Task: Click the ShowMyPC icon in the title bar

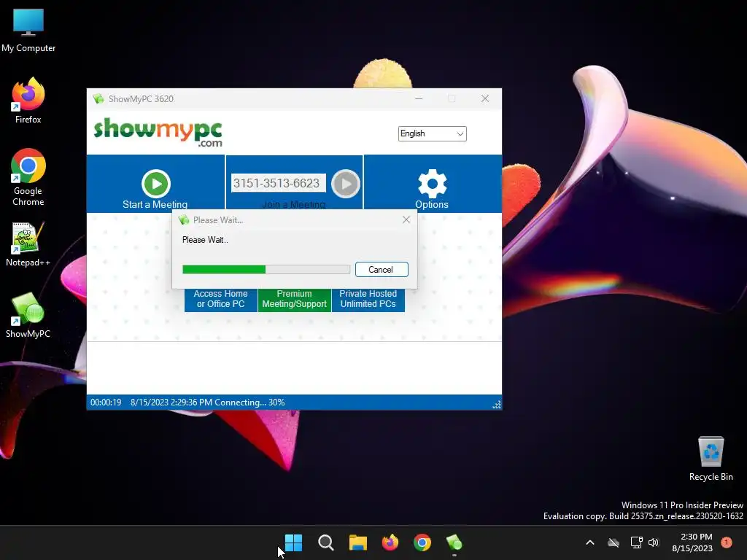Action: (x=98, y=99)
